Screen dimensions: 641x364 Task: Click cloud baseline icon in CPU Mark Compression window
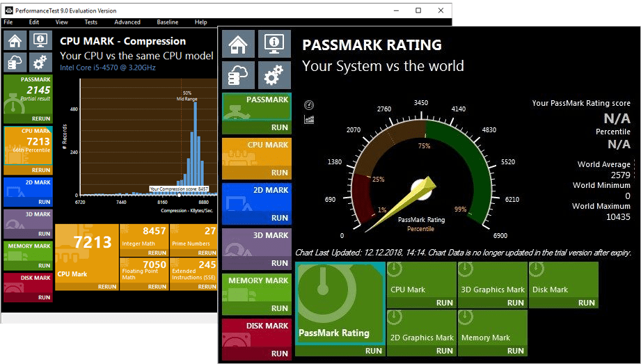(15, 63)
